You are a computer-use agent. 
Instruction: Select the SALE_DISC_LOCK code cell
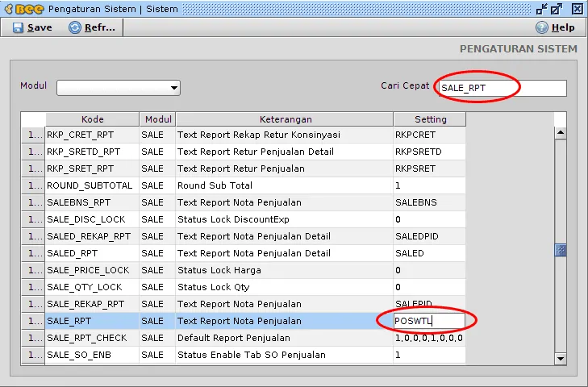point(92,219)
